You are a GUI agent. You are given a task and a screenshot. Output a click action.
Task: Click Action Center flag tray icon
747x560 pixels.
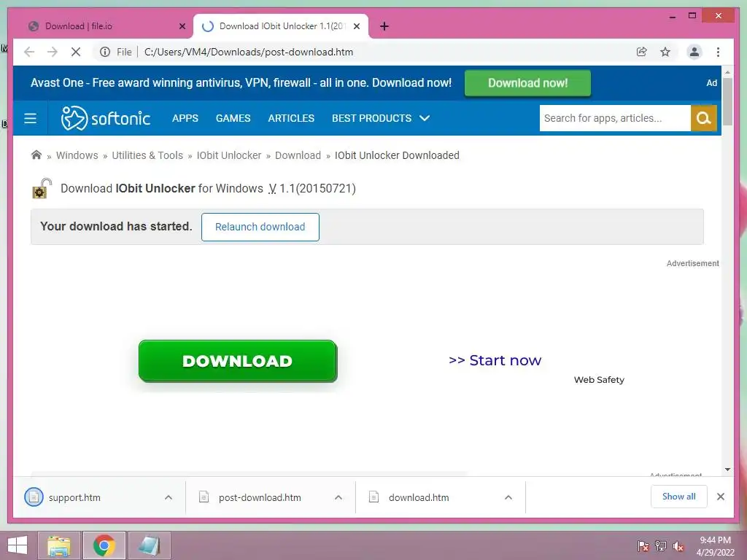(643, 546)
